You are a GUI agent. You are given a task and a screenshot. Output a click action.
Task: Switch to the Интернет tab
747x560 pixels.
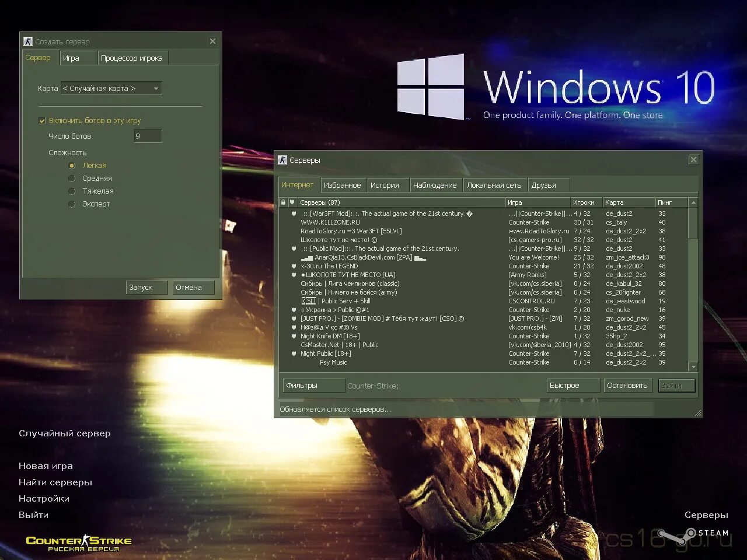click(x=298, y=185)
